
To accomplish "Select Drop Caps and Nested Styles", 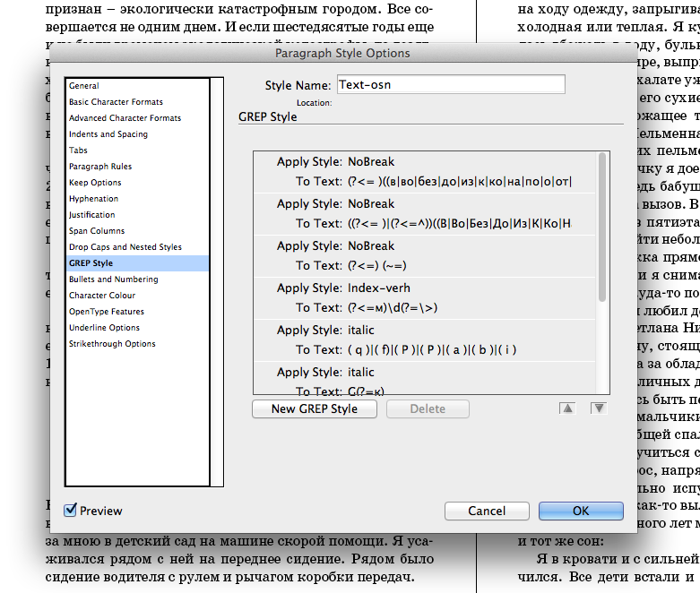I will coord(125,247).
